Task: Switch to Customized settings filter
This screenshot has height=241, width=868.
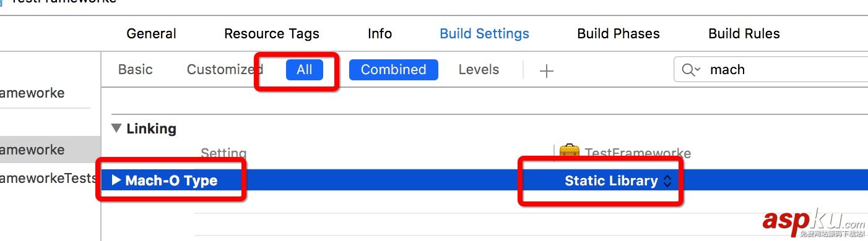Action: pyautogui.click(x=220, y=70)
